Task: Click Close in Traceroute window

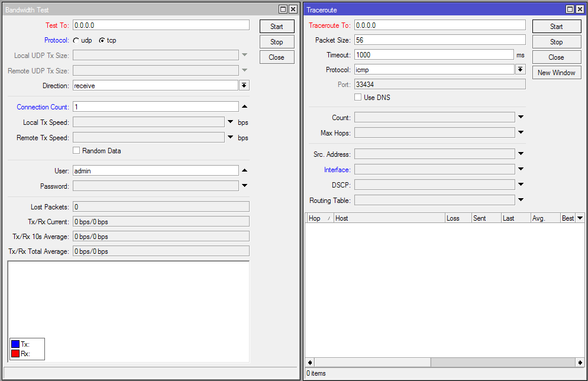Action: click(557, 57)
